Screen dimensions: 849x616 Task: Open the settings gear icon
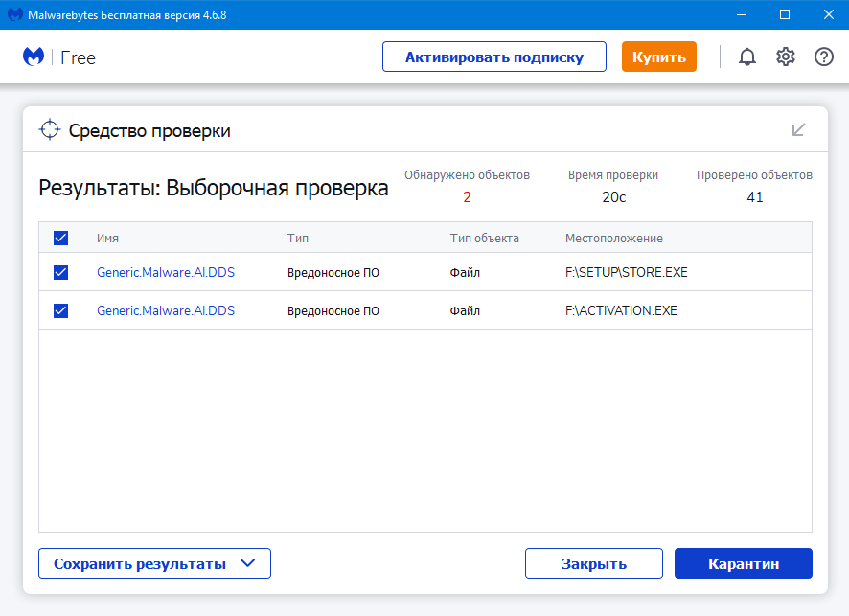coord(786,57)
